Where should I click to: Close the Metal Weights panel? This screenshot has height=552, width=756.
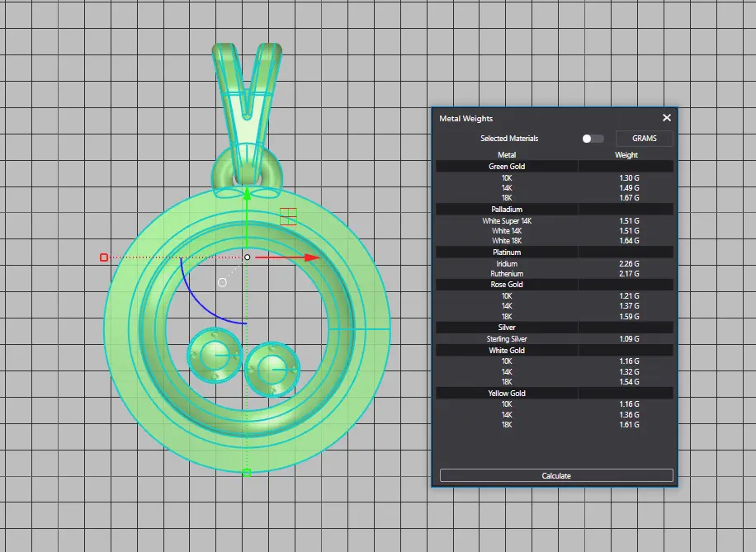(667, 118)
